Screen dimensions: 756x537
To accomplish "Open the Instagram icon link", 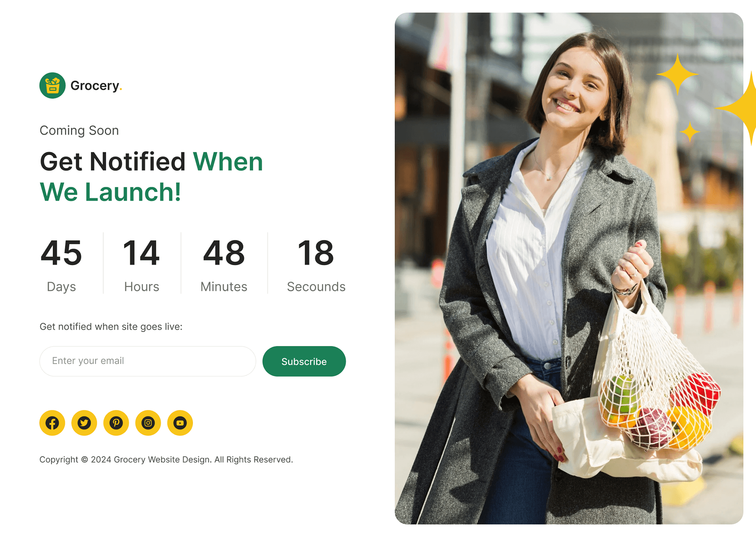I will click(x=148, y=423).
